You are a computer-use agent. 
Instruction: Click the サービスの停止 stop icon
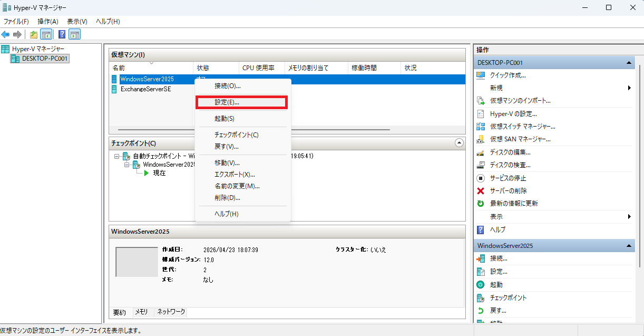(480, 178)
